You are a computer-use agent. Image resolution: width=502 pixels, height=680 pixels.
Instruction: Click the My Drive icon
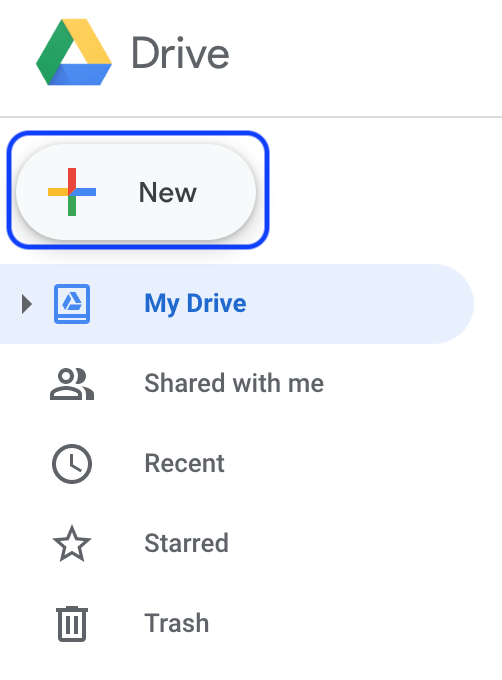[x=72, y=304]
